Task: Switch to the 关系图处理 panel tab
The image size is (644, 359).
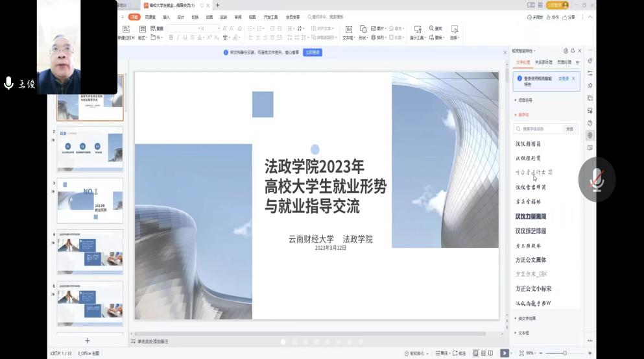Action: (x=543, y=62)
